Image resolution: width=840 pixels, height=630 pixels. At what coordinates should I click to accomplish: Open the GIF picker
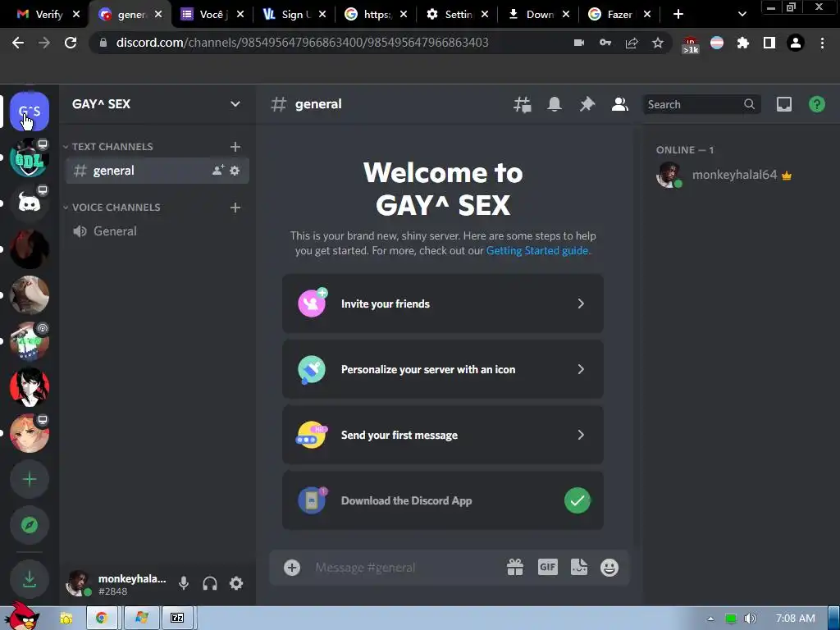coord(547,568)
